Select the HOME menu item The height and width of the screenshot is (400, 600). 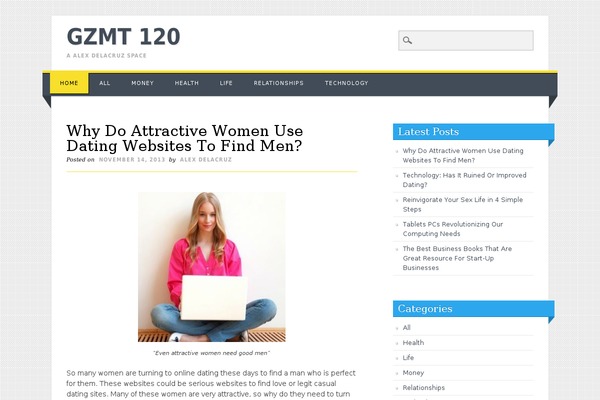[69, 83]
